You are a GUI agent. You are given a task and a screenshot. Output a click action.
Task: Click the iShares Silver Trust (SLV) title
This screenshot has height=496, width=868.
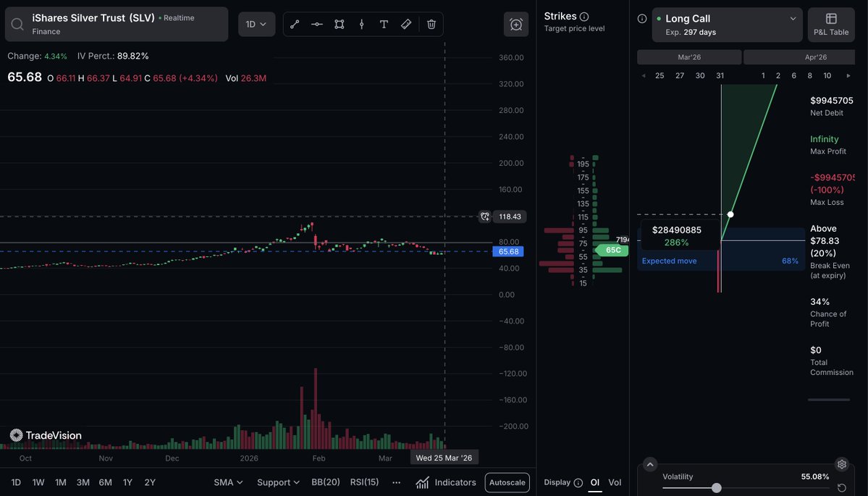(93, 17)
